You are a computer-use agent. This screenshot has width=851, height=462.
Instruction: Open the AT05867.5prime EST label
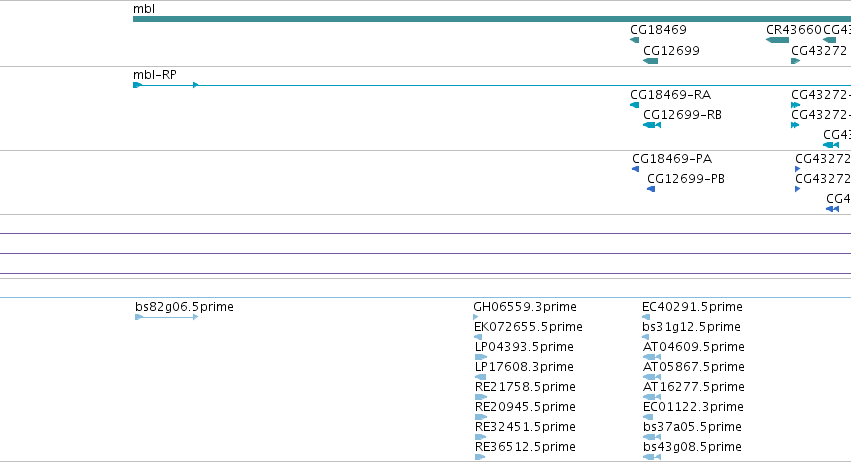[694, 368]
